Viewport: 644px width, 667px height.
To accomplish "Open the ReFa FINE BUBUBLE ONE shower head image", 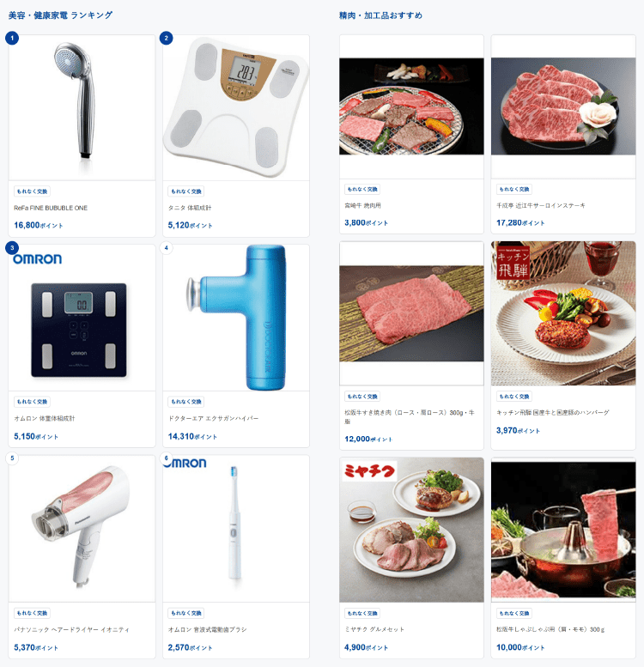I will pos(82,107).
